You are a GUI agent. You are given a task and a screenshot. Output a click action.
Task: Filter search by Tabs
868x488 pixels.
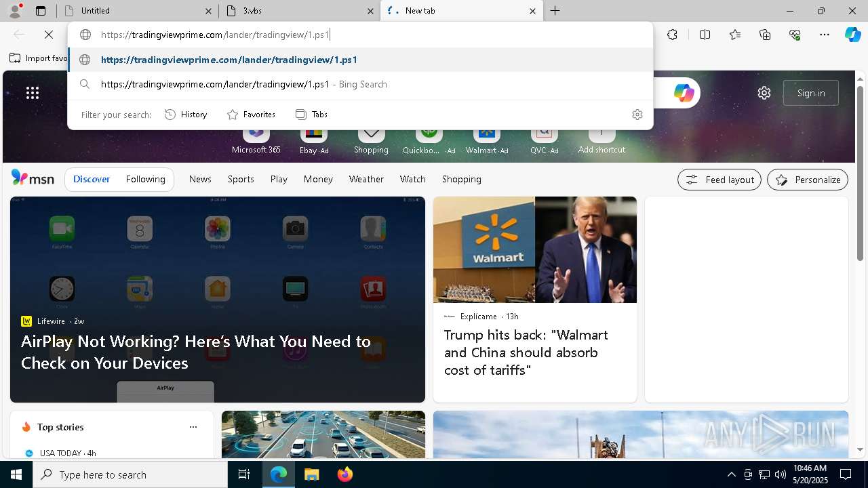tap(312, 115)
